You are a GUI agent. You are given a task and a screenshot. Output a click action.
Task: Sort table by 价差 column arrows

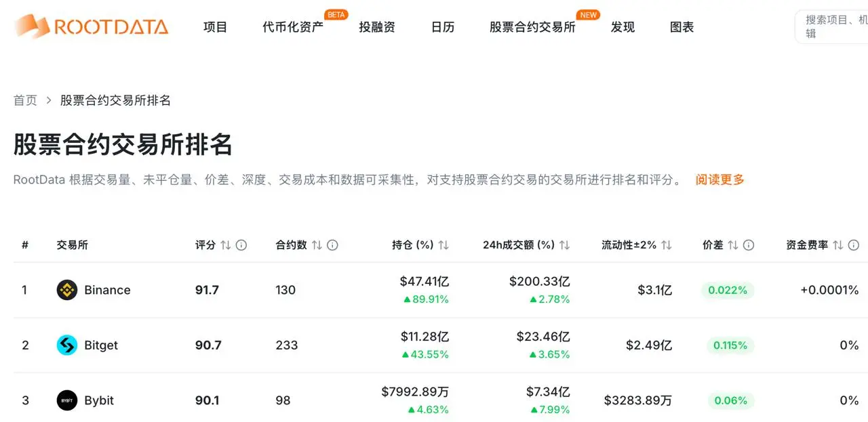pyautogui.click(x=733, y=245)
